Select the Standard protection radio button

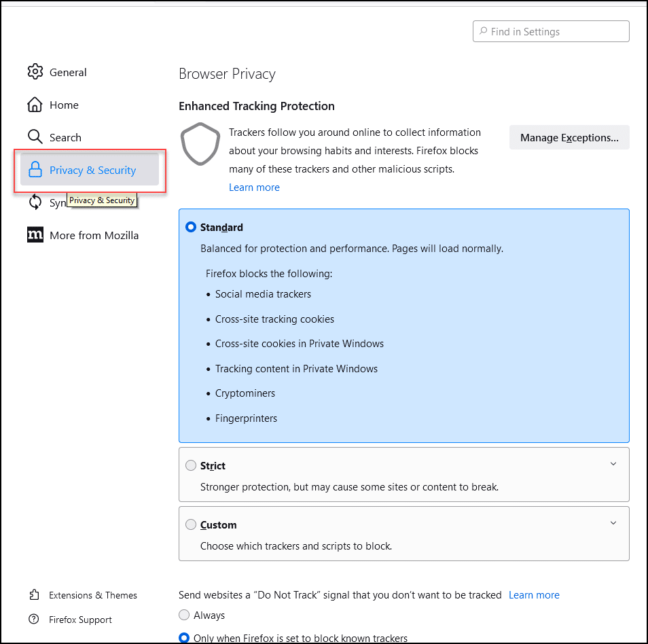tap(191, 228)
